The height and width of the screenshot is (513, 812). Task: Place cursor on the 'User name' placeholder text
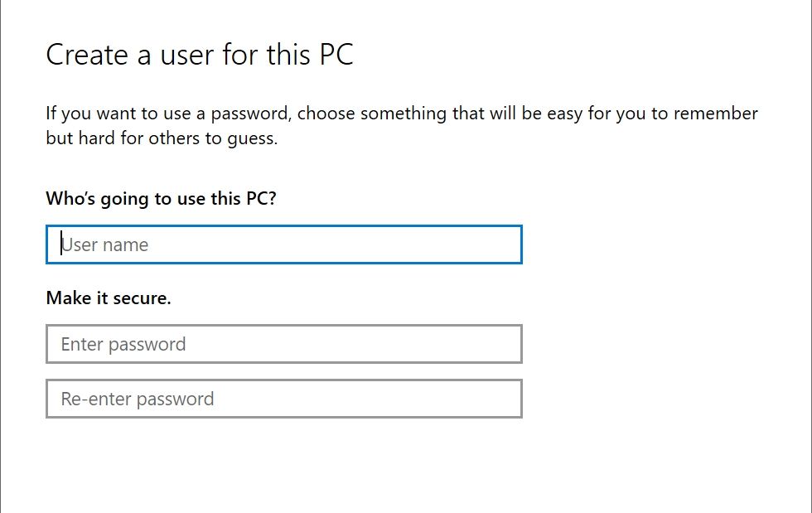[105, 245]
